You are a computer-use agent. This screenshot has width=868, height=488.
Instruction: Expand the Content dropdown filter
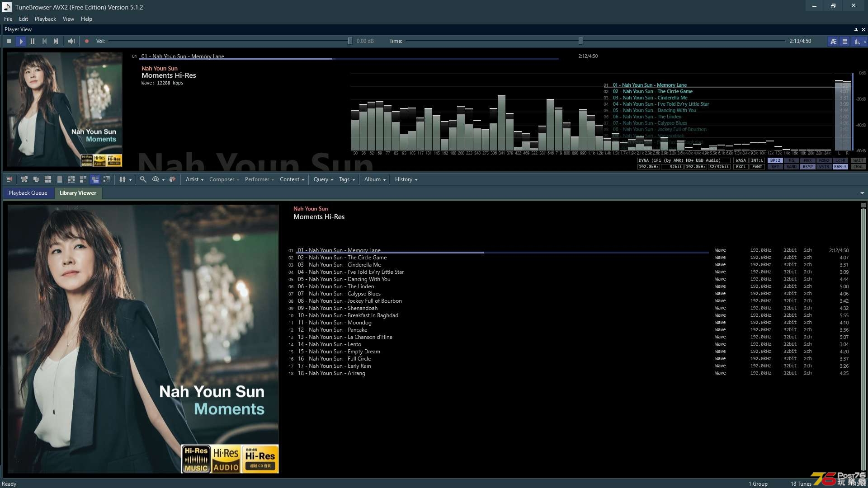coord(292,179)
